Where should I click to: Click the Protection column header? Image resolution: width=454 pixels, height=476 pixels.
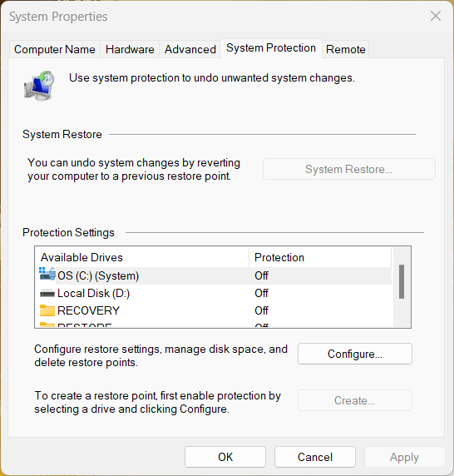[x=320, y=257]
